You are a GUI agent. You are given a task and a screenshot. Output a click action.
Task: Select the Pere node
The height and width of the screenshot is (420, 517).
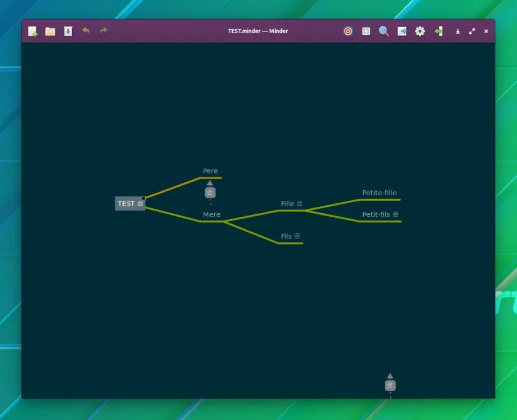click(x=210, y=171)
